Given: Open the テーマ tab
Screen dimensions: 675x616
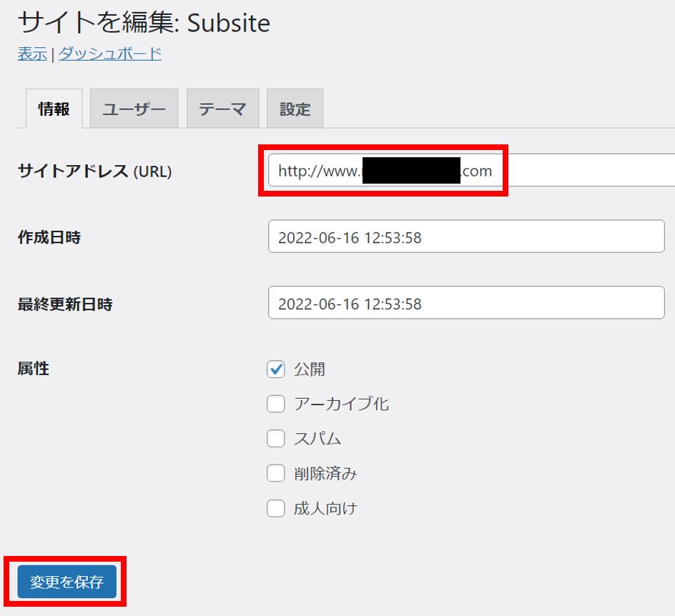Looking at the screenshot, I should pyautogui.click(x=222, y=109).
